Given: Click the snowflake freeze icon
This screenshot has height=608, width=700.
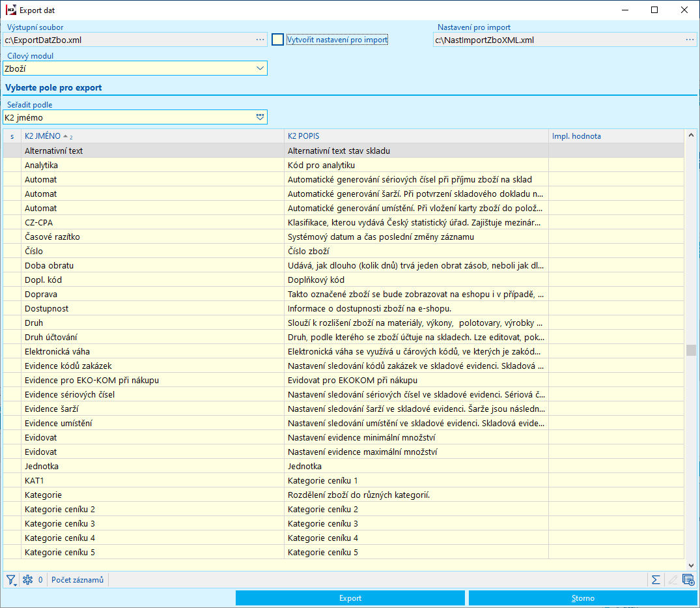Looking at the screenshot, I should [x=27, y=580].
